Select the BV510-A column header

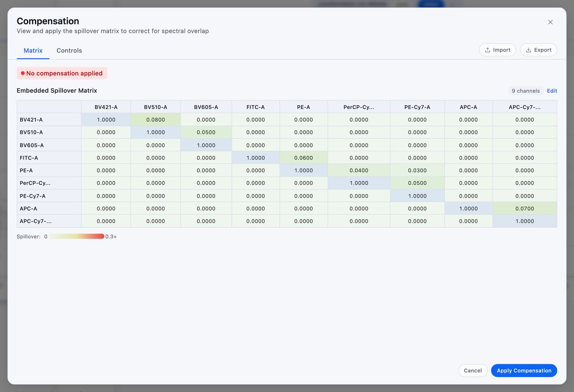[x=156, y=107]
